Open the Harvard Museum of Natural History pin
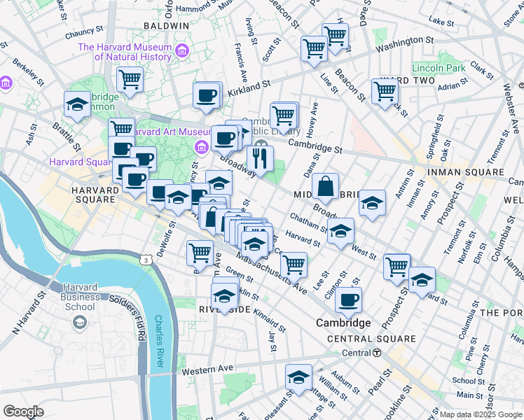The width and height of the screenshot is (524, 420). click(x=182, y=51)
